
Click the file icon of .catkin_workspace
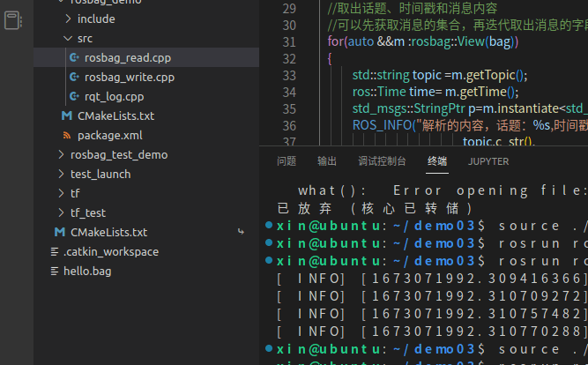[55, 251]
